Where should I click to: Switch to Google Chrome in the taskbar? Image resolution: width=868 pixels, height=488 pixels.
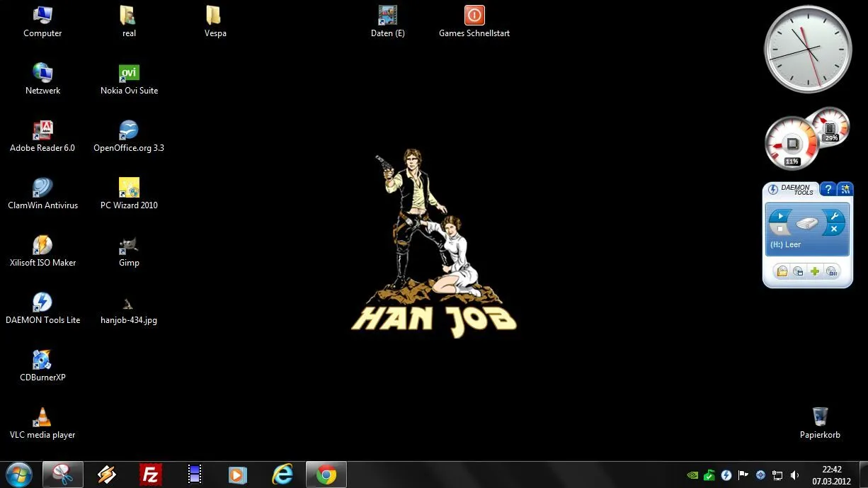[326, 475]
